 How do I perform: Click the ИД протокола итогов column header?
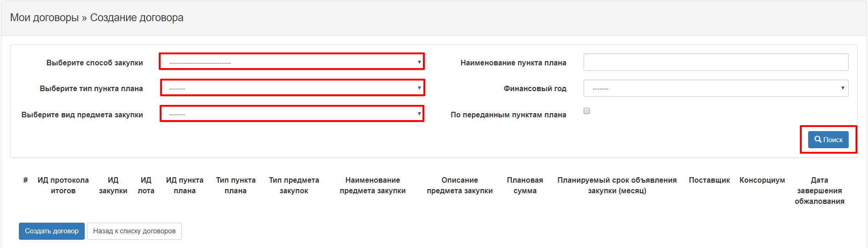(63, 185)
